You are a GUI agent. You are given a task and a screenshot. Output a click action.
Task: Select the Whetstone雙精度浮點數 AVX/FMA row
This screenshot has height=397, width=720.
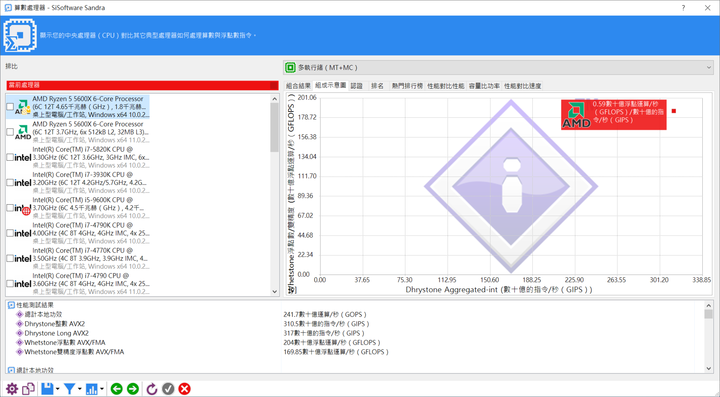tap(74, 352)
